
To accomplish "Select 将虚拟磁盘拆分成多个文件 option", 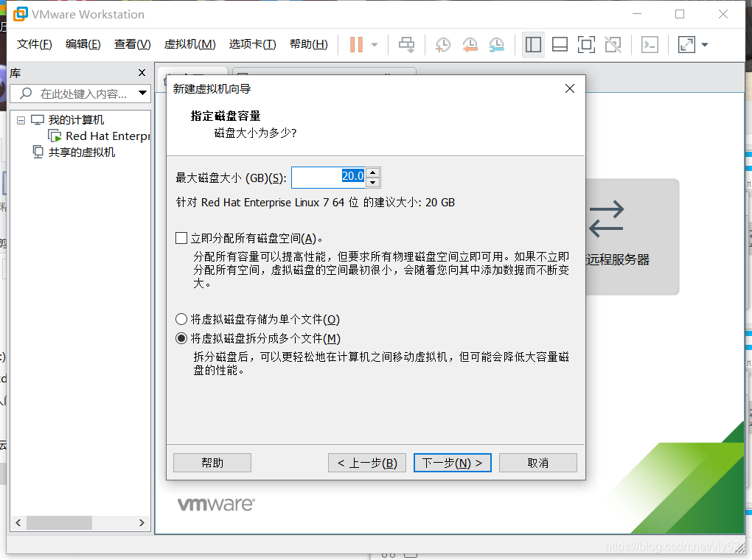I will [x=181, y=338].
